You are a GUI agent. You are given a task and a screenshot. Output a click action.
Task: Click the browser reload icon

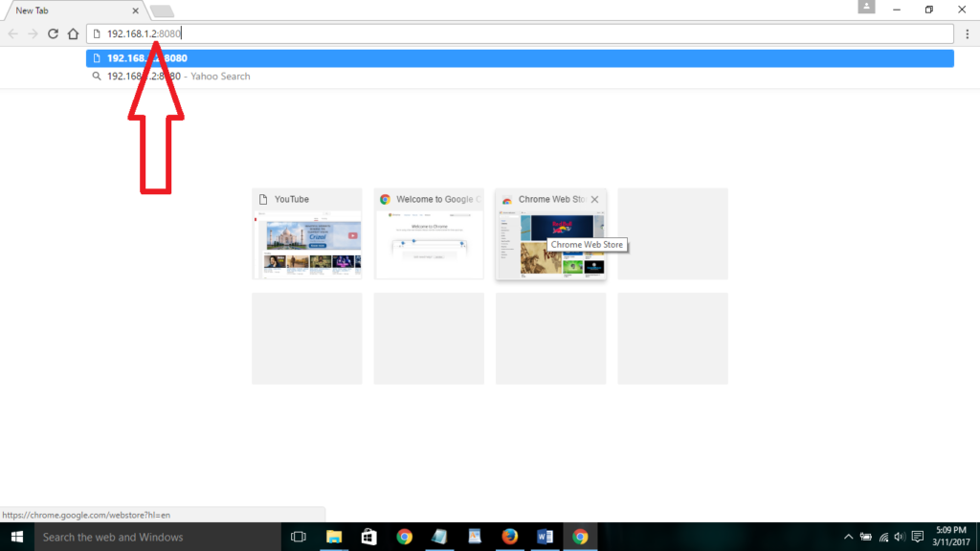[54, 33]
